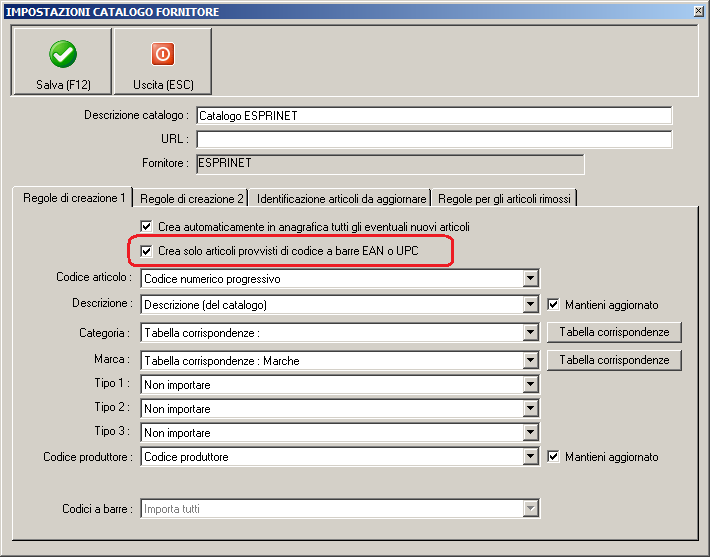Toggle Mantieni aggiornato checkbox beside Descrizione
Screen dimensions: 710x557
click(x=553, y=304)
